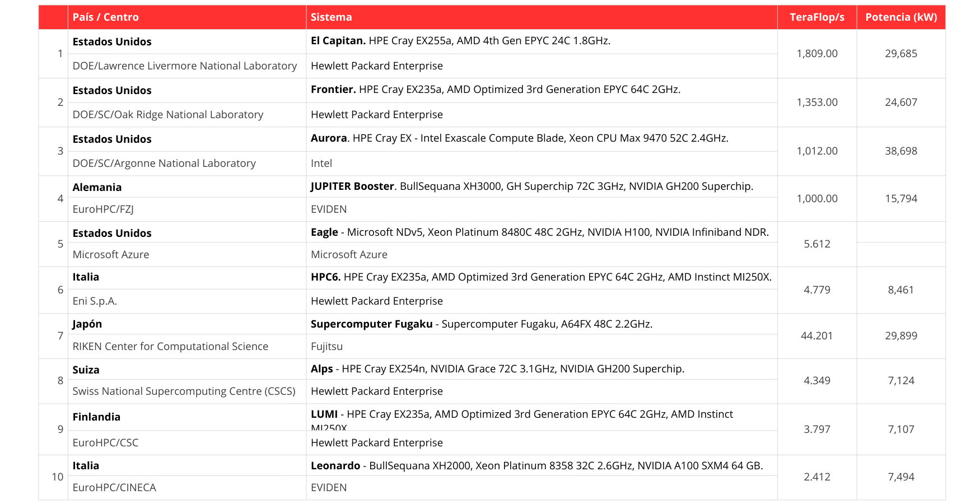Click the País / Centro column header
This screenshot has height=504, width=980.
[x=106, y=17]
